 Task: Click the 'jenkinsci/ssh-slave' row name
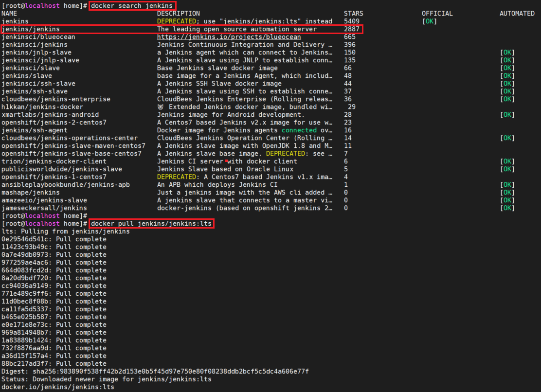[x=38, y=84]
